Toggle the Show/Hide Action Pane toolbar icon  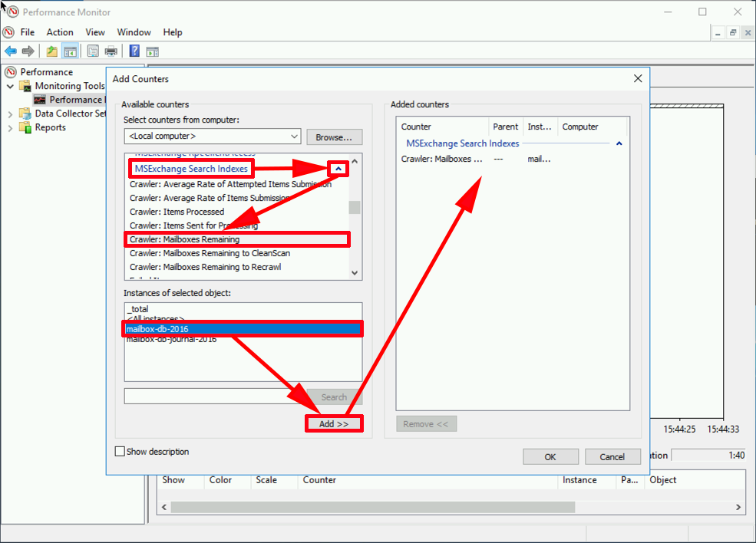pyautogui.click(x=153, y=51)
